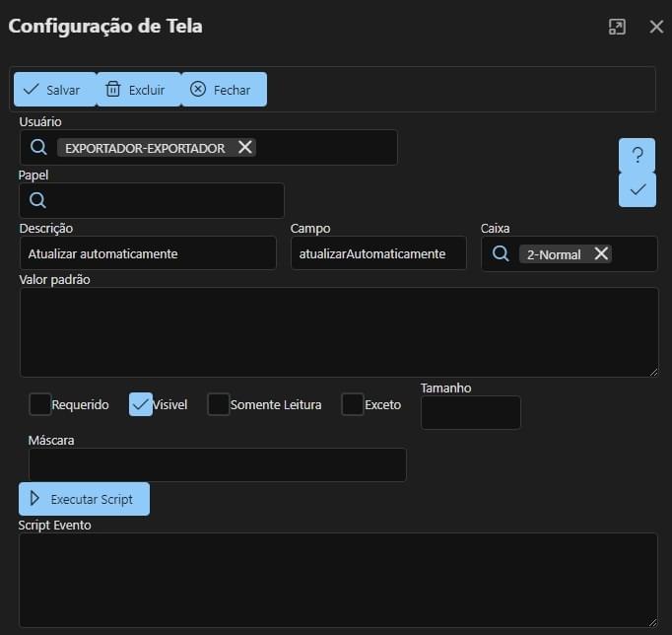Click the EXPORTADOR-EXPORTADOR tag text

[145, 148]
